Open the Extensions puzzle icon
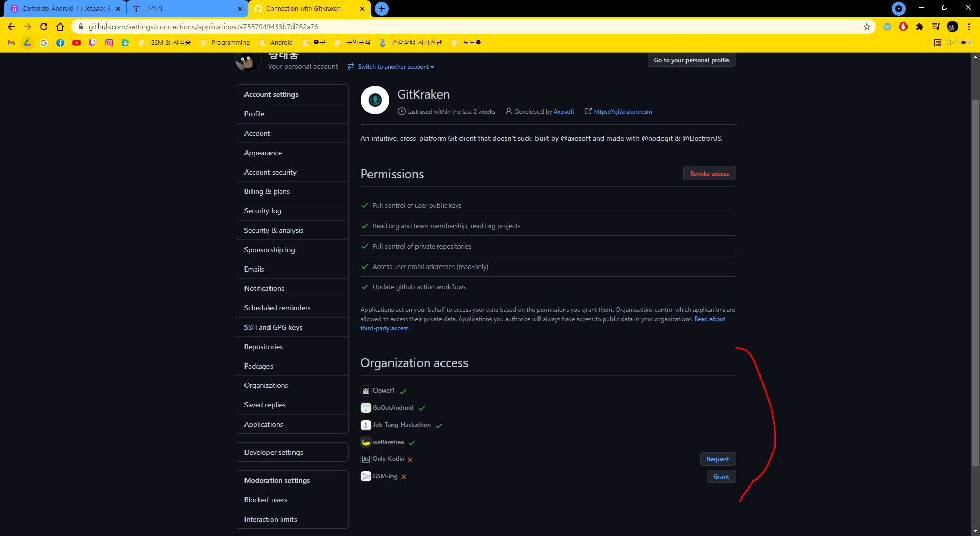 coord(920,27)
